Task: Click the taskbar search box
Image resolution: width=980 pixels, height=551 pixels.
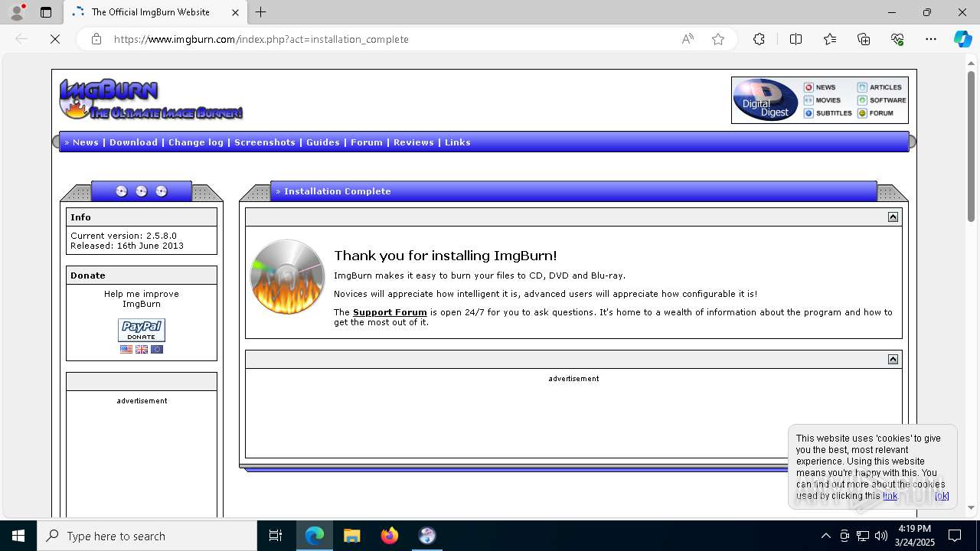Action: 147,536
